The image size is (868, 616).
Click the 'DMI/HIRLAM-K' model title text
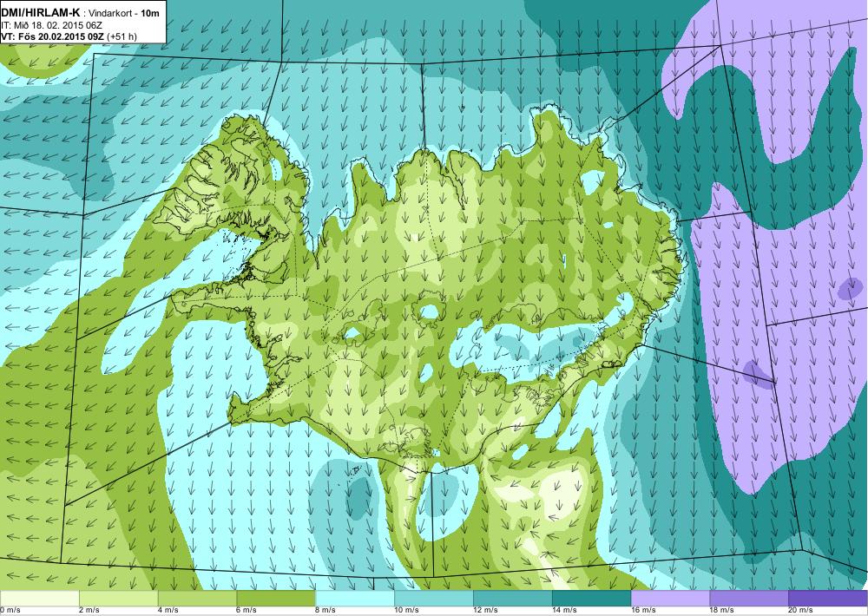tap(41, 12)
